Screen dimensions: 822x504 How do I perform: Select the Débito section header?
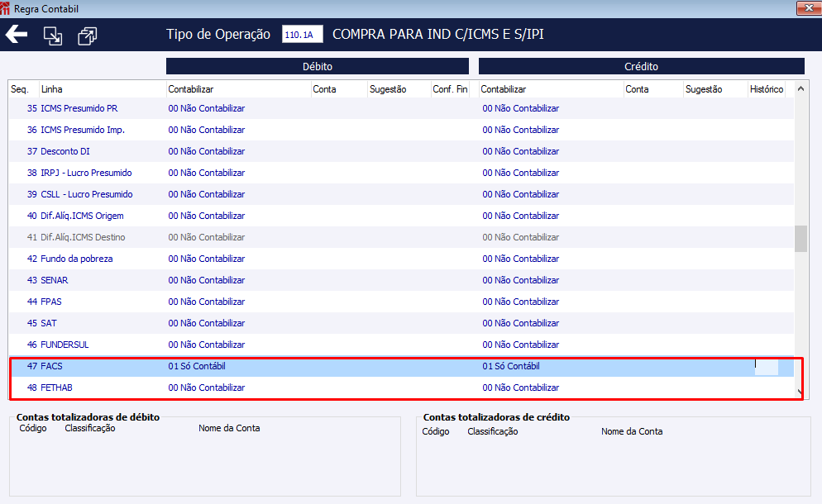(318, 67)
